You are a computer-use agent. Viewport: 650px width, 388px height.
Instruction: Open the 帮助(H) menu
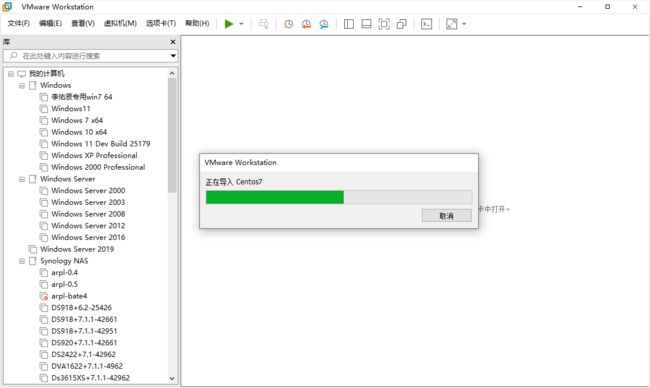197,23
